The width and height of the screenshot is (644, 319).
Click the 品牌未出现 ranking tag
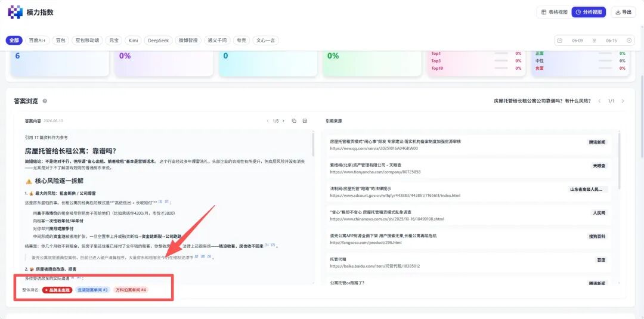(57, 290)
